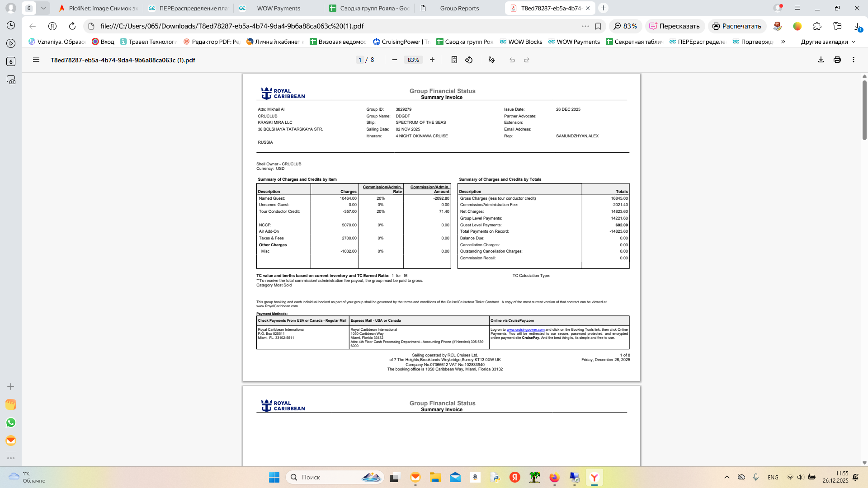The image size is (868, 488).
Task: Click the Пересказать button
Action: [x=675, y=26]
